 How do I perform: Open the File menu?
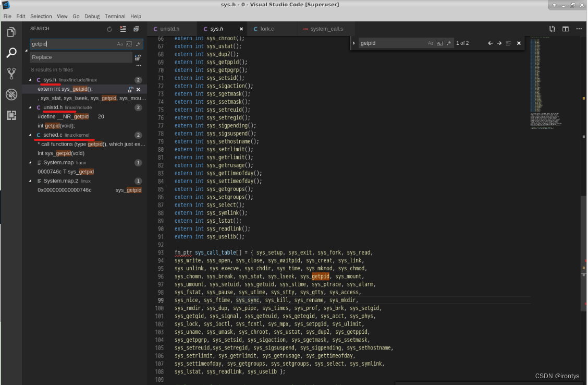[x=7, y=16]
